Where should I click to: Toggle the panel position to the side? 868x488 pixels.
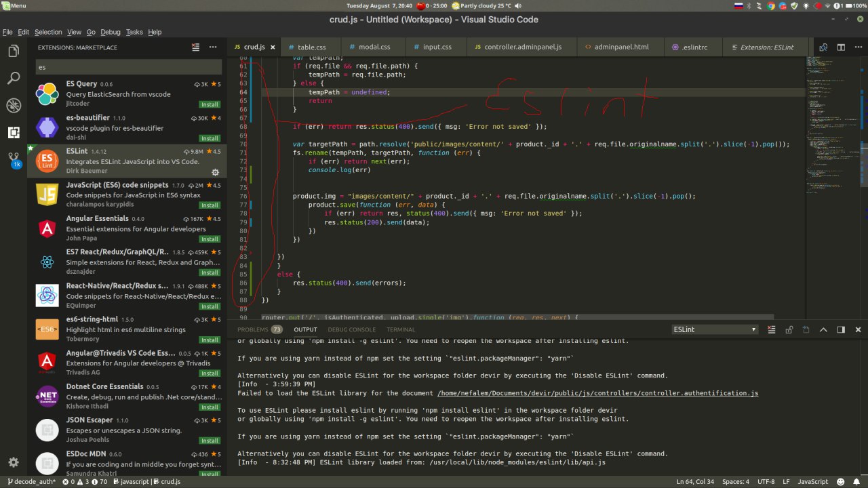pos(841,330)
